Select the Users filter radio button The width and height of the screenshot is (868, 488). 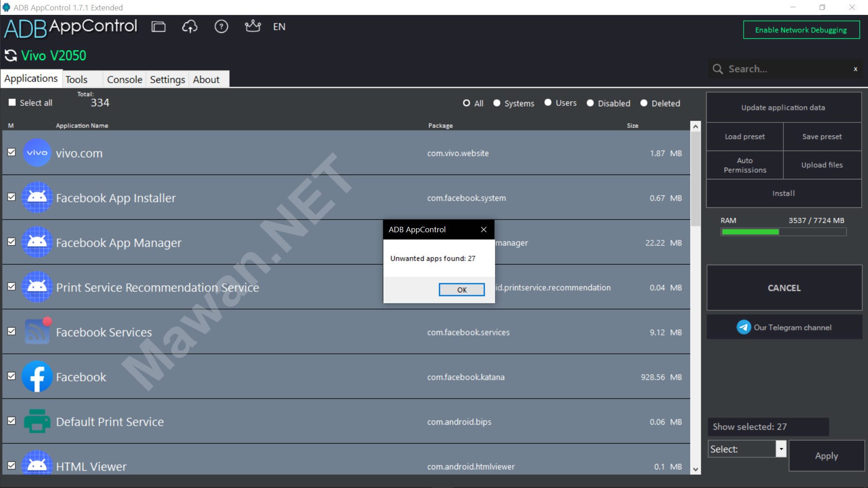pos(548,103)
